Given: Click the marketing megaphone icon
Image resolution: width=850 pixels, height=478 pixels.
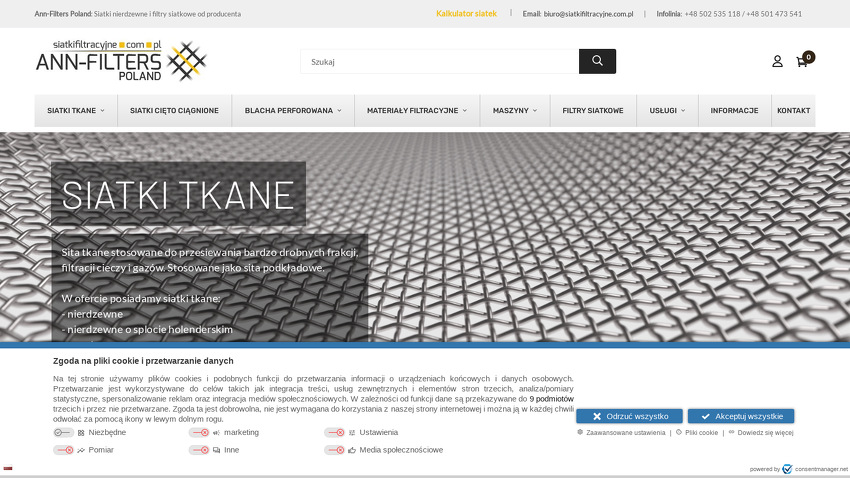Looking at the screenshot, I should coord(216,433).
